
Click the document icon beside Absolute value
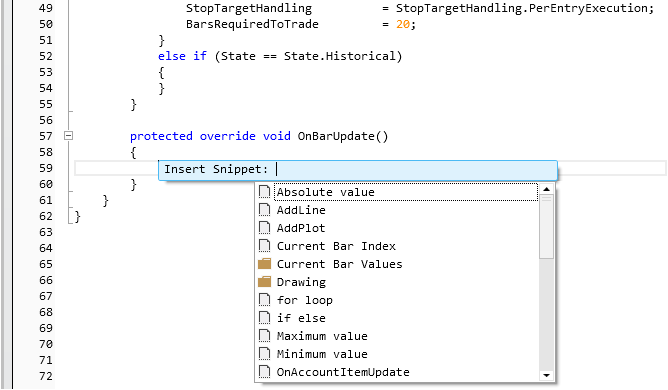pos(264,192)
